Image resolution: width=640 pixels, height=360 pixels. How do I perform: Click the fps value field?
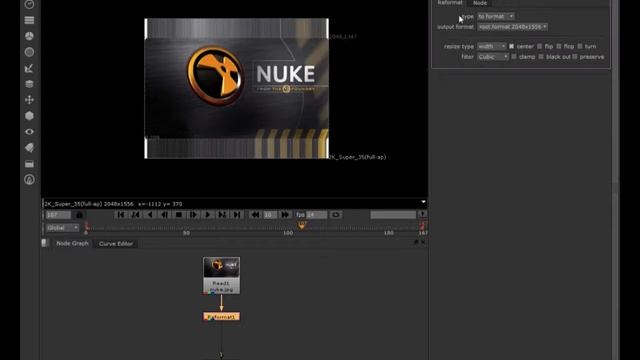point(317,215)
